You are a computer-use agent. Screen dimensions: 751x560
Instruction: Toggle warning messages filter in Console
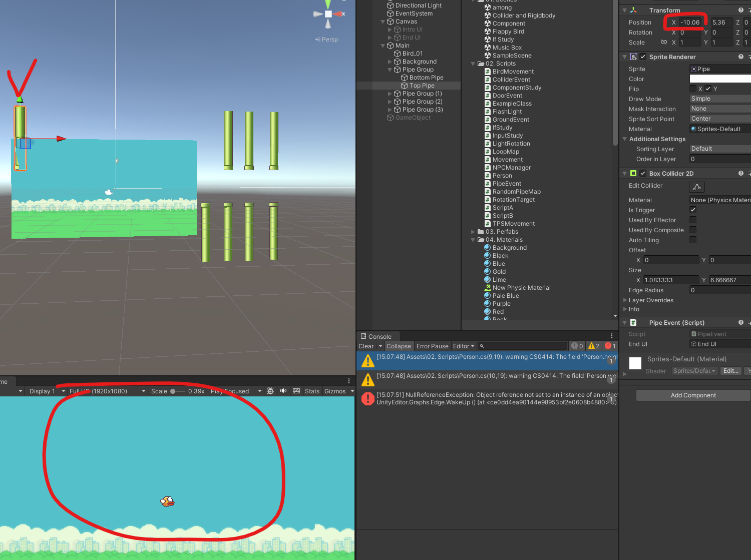594,346
